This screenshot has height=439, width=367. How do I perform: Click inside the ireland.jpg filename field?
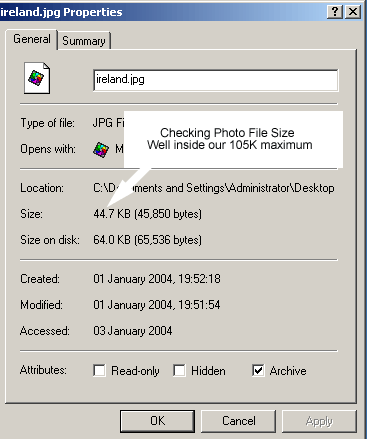(216, 80)
